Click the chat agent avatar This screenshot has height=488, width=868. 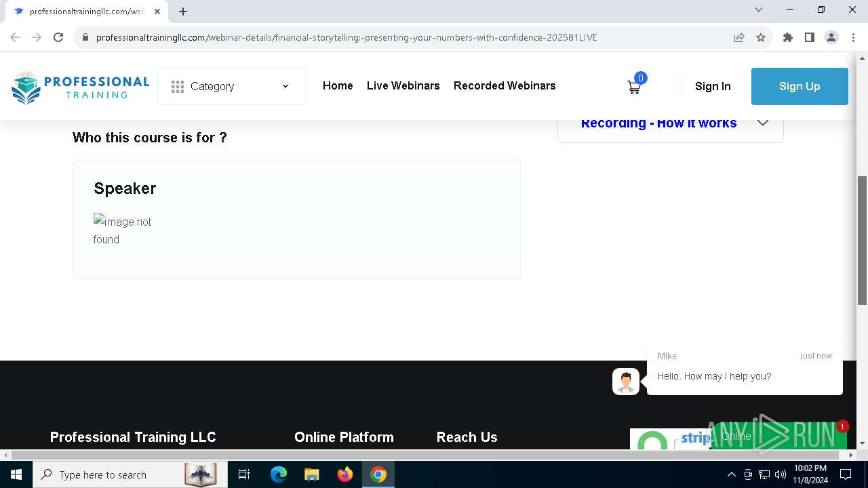[x=626, y=382]
